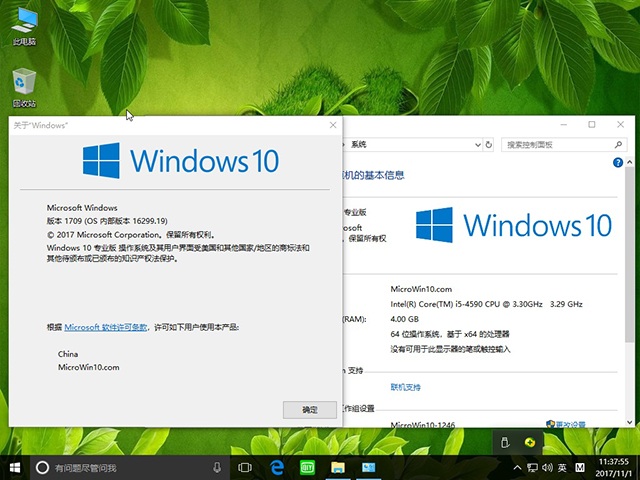Click the yellow-green icon in tray popup
This screenshot has height=480, width=640.
click(529, 442)
